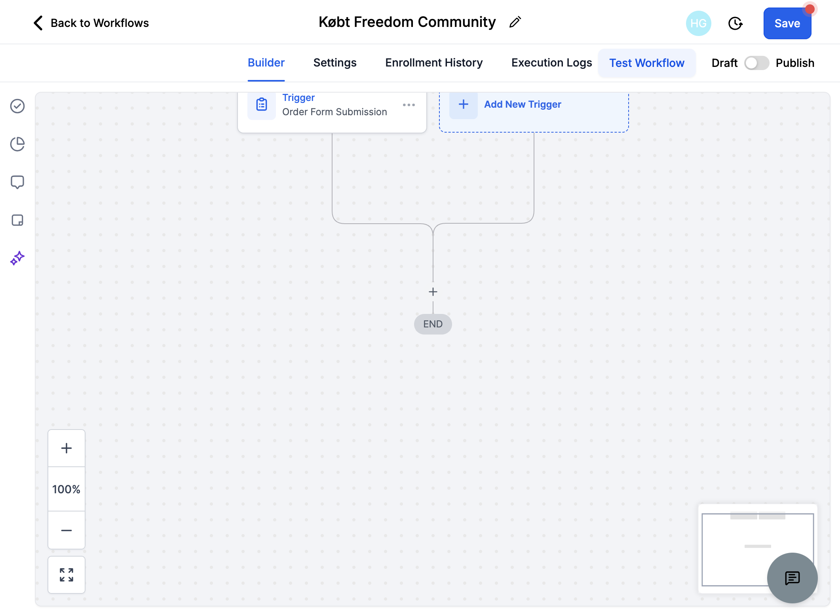Fit workflow to screen with expand icon
Image resolution: width=840 pixels, height=616 pixels.
(x=67, y=575)
